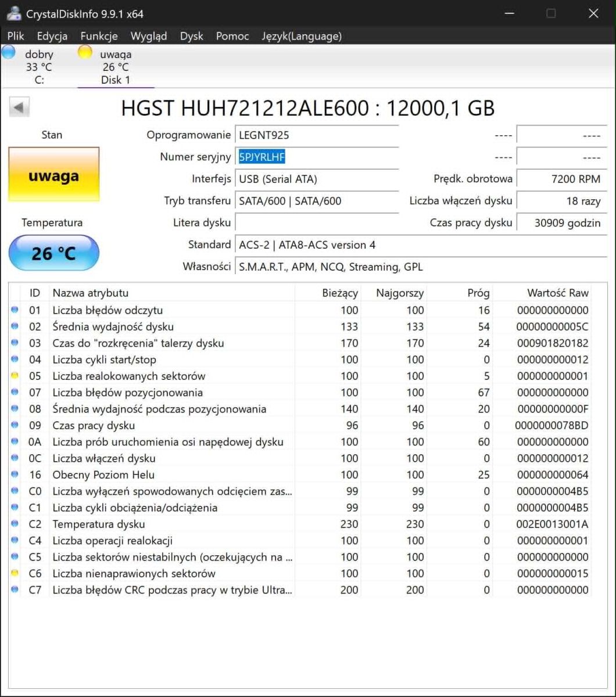Screen dimensions: 616x697
Task: Select the Liczba nienaprawionych sektorów row
Action: point(300,573)
